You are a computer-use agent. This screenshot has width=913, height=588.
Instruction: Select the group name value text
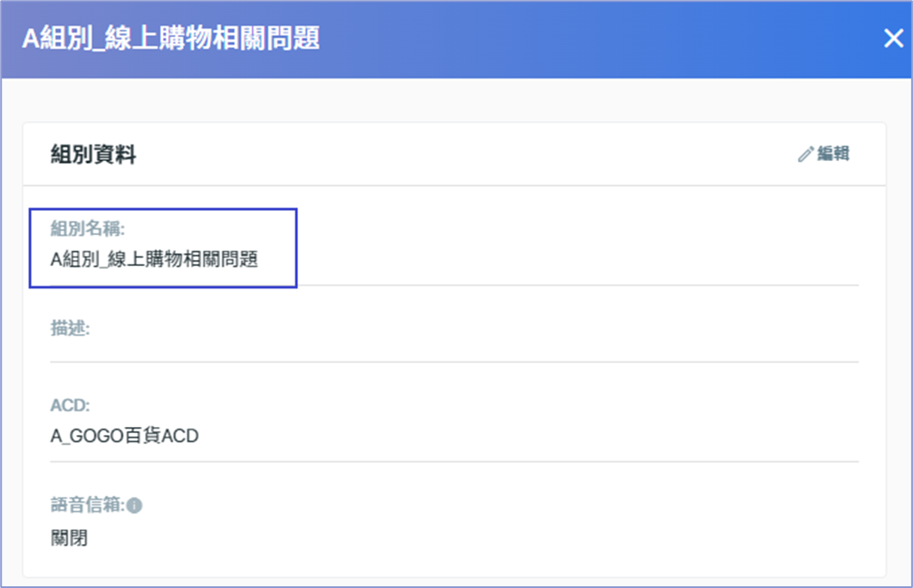tap(154, 259)
